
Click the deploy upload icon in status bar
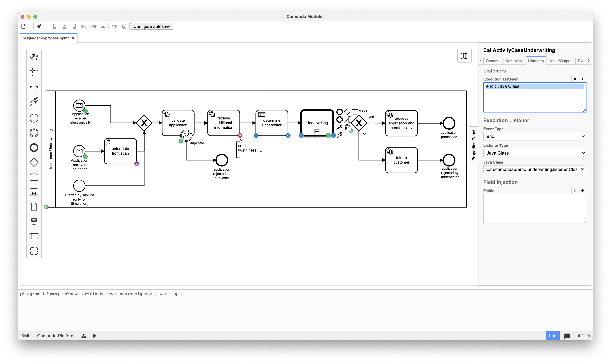(84, 336)
